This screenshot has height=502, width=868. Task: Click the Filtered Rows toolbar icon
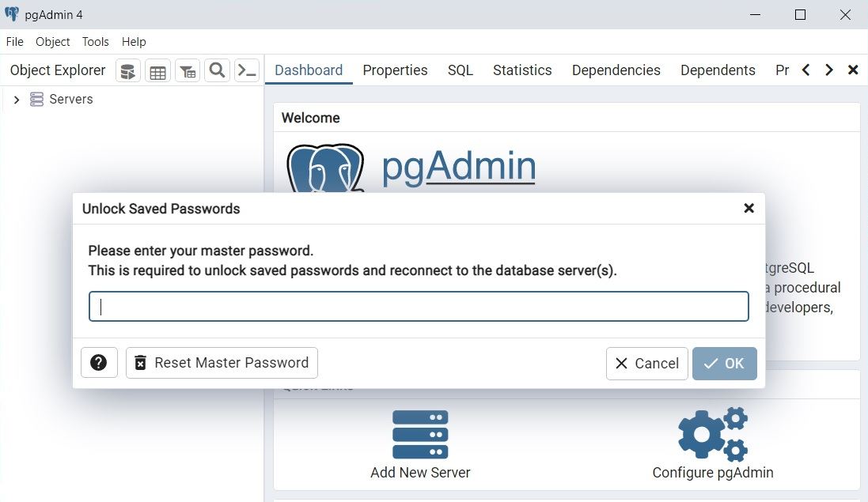188,71
